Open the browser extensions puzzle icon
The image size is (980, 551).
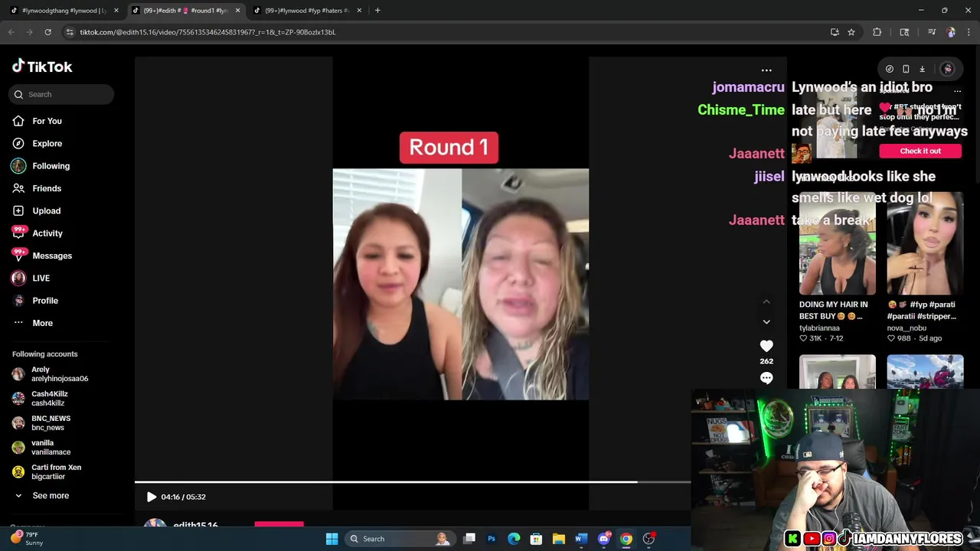pos(877,32)
